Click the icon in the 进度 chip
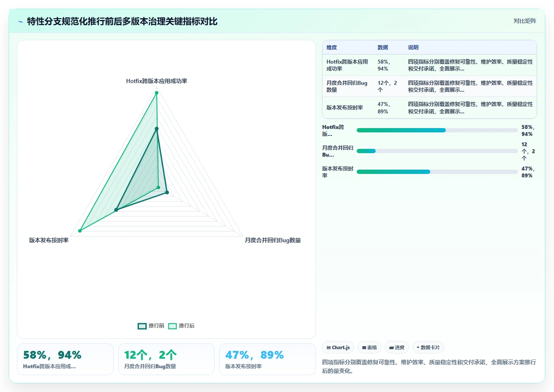 (391, 347)
